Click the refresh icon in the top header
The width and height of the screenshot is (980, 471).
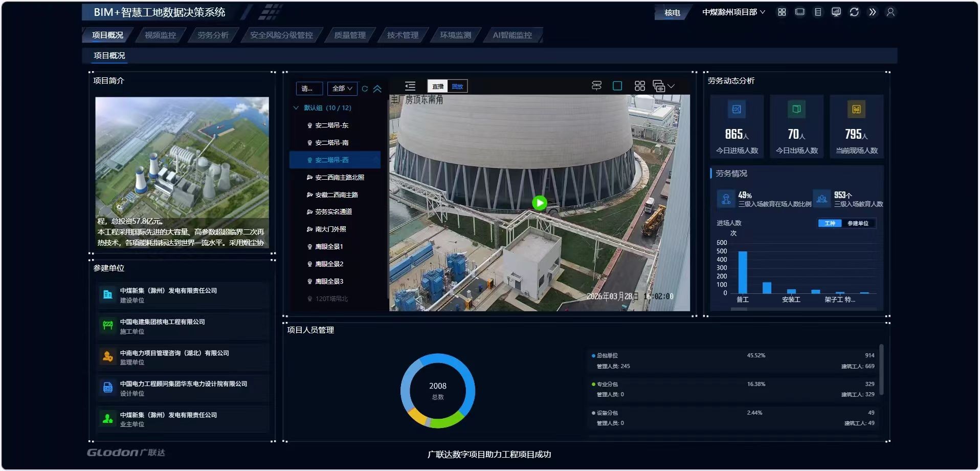tap(854, 12)
